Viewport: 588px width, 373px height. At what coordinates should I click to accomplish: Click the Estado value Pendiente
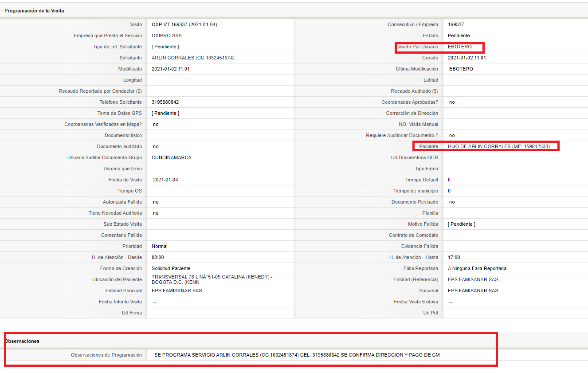click(x=459, y=35)
